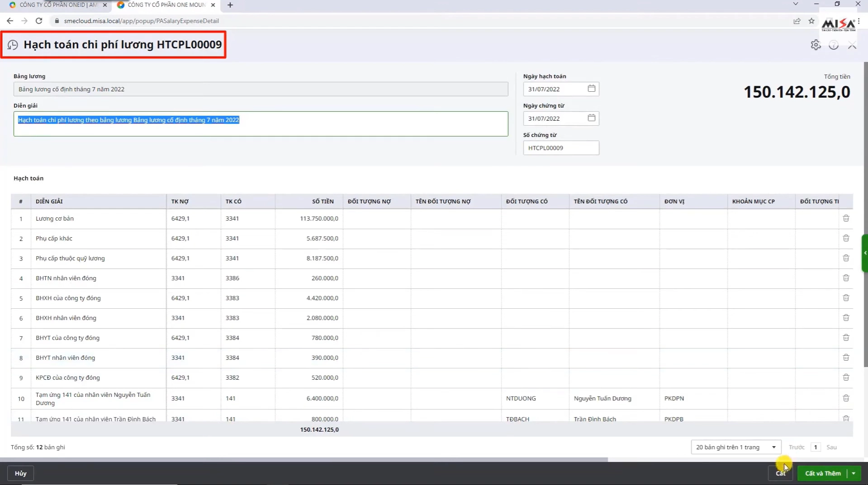This screenshot has height=485, width=868.
Task: Delete the Lương cơ bản row
Action: point(846,218)
